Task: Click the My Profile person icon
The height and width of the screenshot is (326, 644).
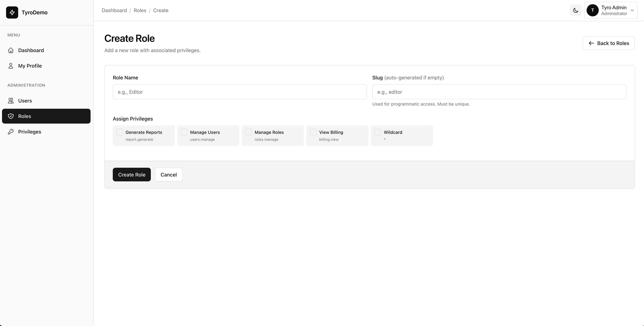Action: [11, 66]
